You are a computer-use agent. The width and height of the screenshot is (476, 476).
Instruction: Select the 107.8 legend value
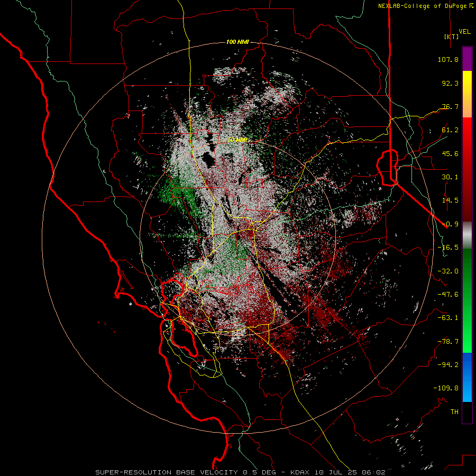coord(448,59)
